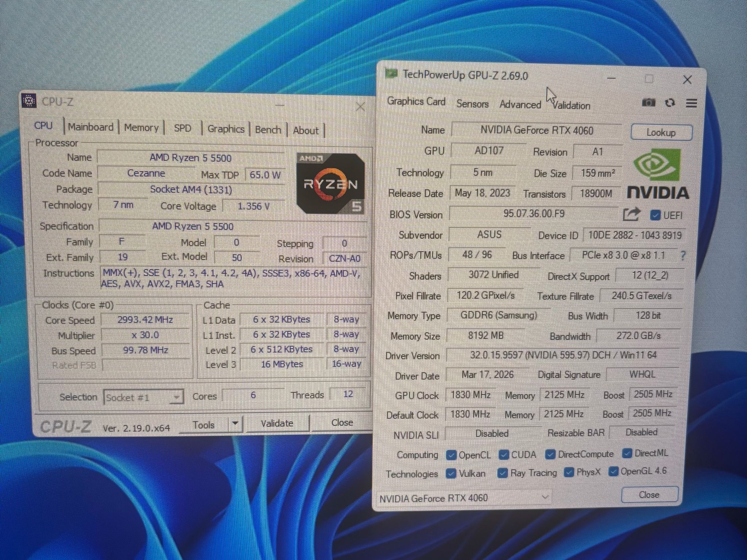The height and width of the screenshot is (560, 747).
Task: Click the Core Speed value 2993.42 MHz
Action: click(145, 320)
